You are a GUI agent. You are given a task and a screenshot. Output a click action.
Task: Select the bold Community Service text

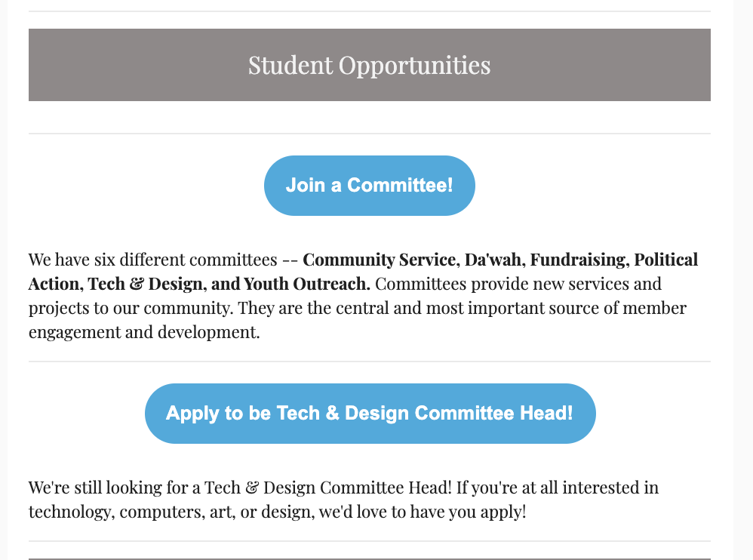380,260
